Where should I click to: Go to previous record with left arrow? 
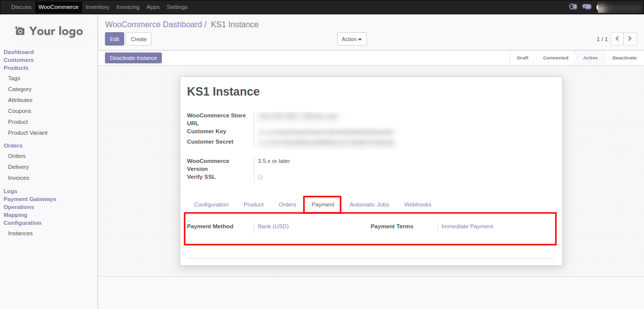617,39
